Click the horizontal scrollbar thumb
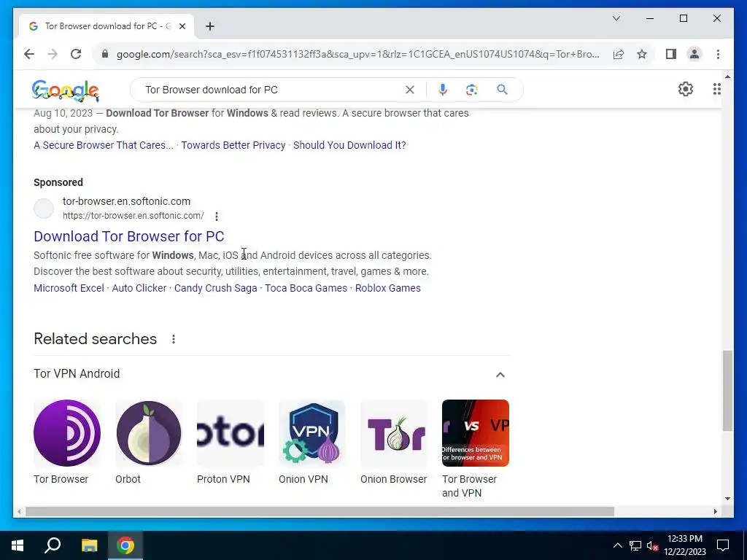The height and width of the screenshot is (560, 747). [320, 512]
